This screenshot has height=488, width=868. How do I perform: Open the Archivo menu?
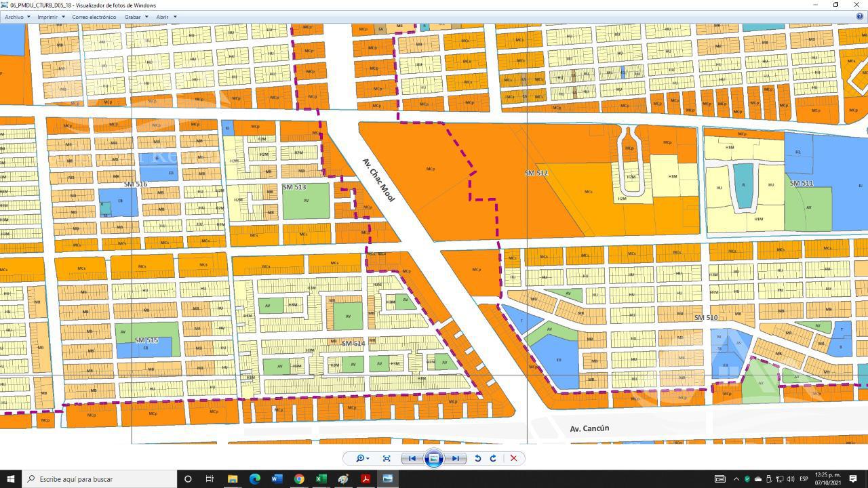17,17
